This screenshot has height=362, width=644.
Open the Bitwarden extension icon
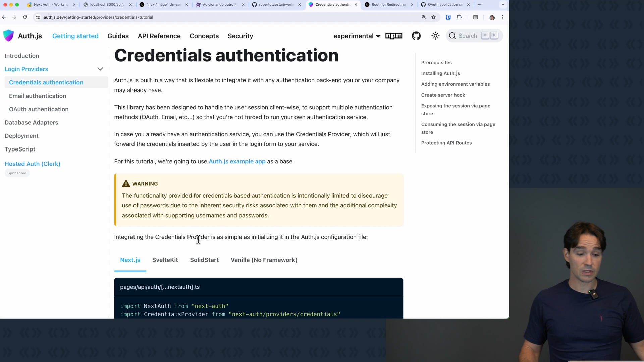click(448, 17)
